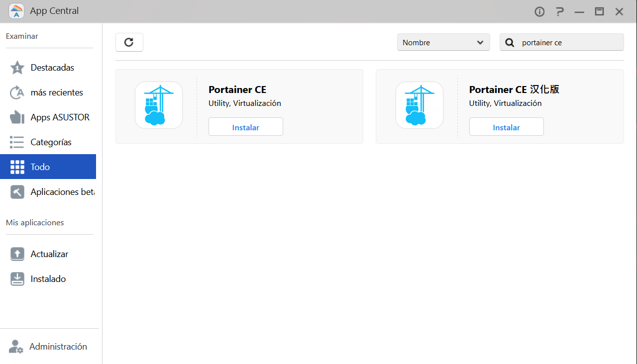Open the help question mark icon

tap(559, 11)
